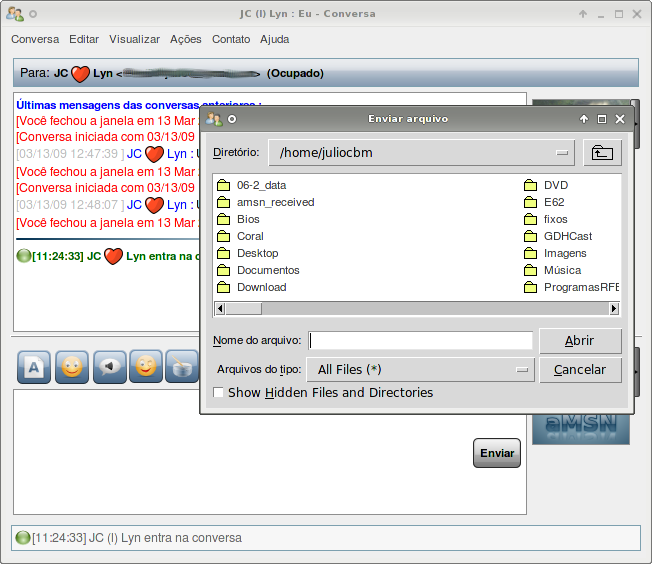652x564 pixels.
Task: Select the ProgramasRFB folder
Action: (571, 287)
